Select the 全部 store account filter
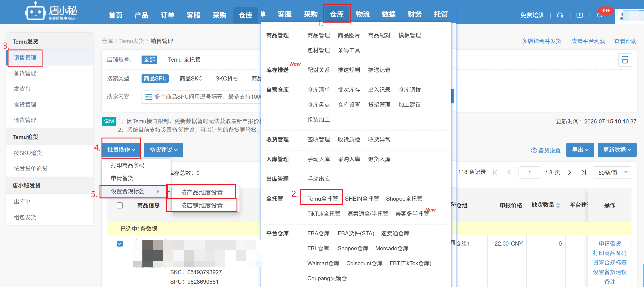This screenshot has width=644, height=287. 149,60
